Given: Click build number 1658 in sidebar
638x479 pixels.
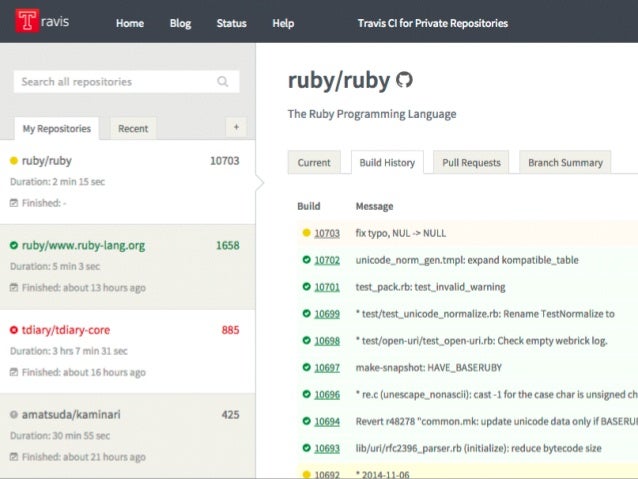Looking at the screenshot, I should click(x=228, y=245).
